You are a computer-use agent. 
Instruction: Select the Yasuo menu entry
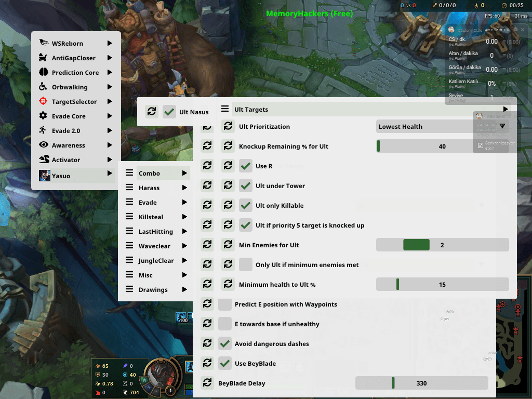[76, 176]
